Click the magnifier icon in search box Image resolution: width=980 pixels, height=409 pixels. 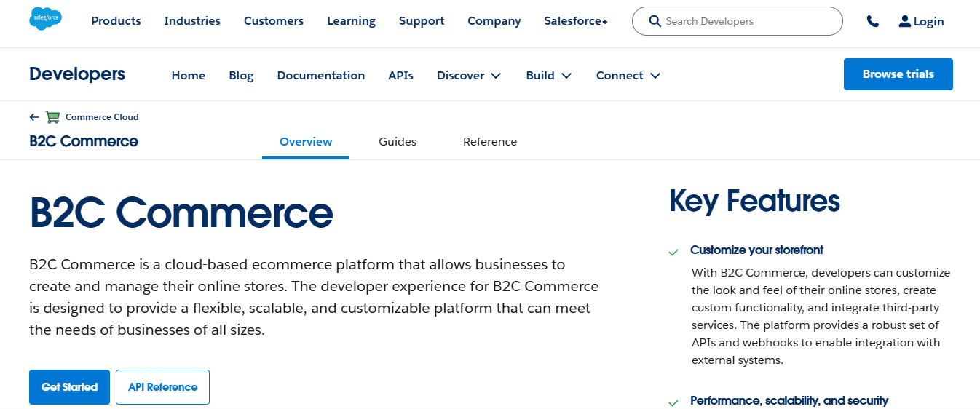655,21
